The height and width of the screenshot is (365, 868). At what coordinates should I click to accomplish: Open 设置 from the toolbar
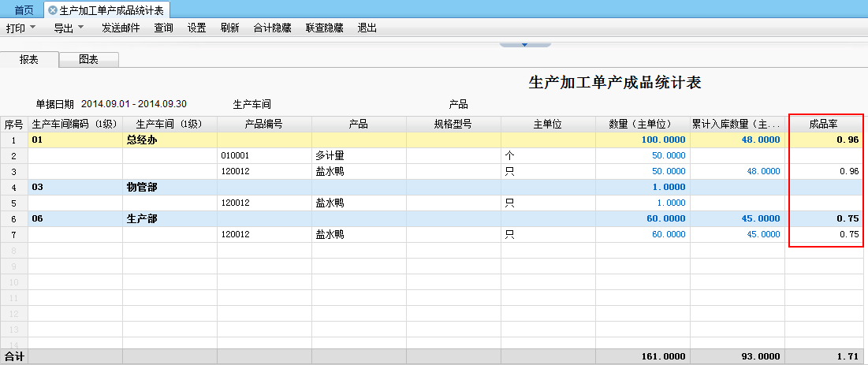tap(196, 28)
